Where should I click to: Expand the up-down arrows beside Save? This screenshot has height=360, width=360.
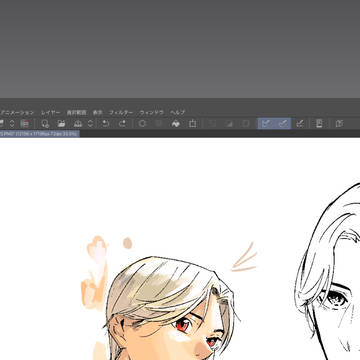[x=90, y=124]
